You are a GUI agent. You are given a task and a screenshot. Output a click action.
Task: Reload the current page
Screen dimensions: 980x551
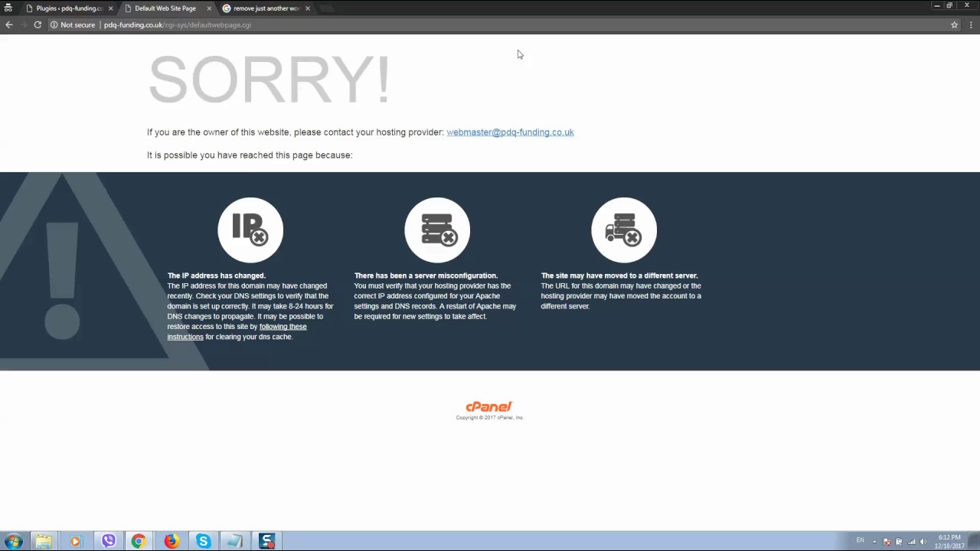pos(37,24)
